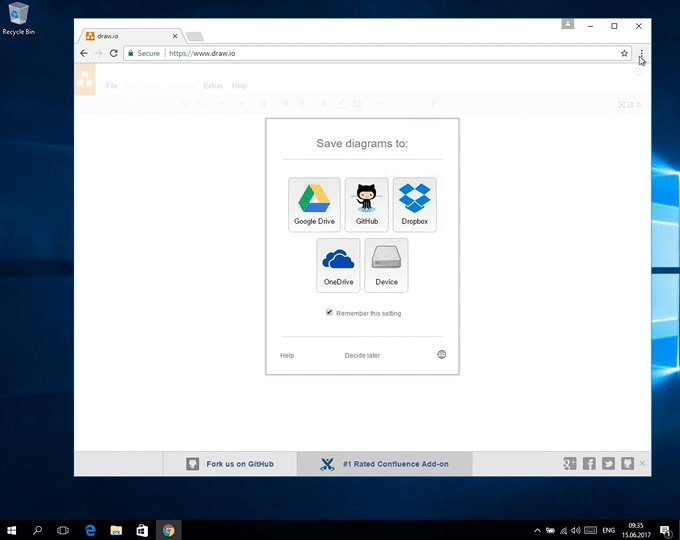Click Decide later link

pyautogui.click(x=362, y=355)
